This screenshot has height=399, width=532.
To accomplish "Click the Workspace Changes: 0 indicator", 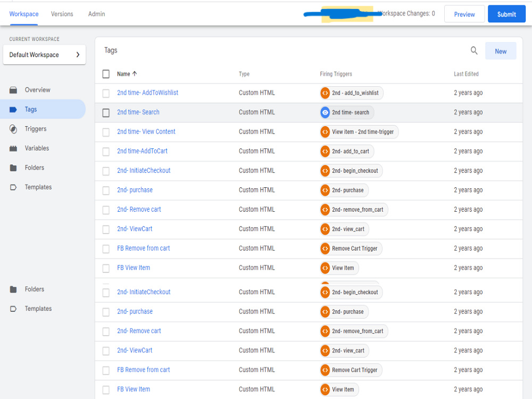I will pos(406,14).
